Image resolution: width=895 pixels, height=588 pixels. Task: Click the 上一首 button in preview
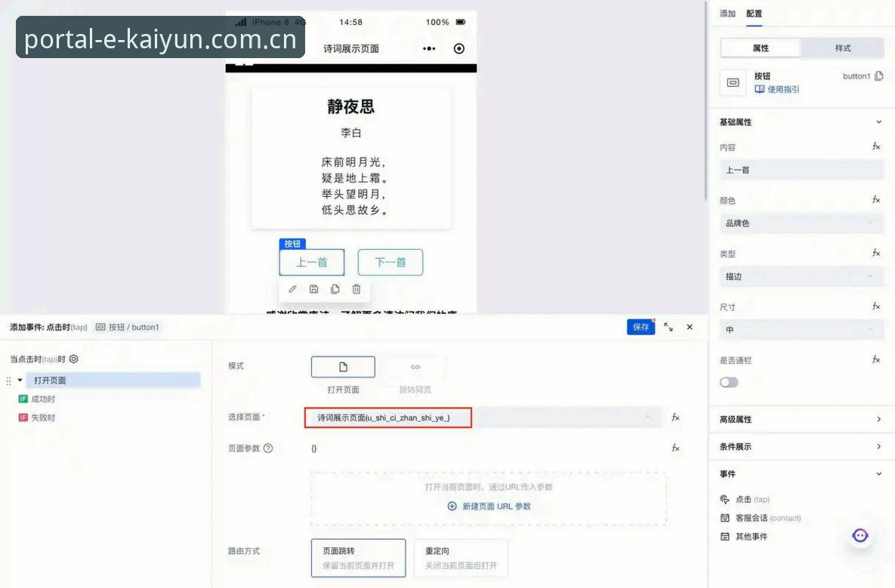coord(312,263)
